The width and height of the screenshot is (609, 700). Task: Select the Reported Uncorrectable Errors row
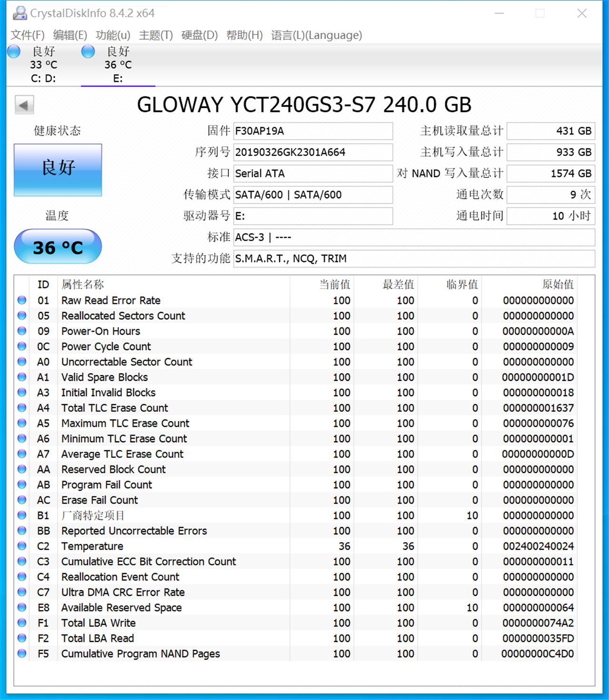(133, 531)
